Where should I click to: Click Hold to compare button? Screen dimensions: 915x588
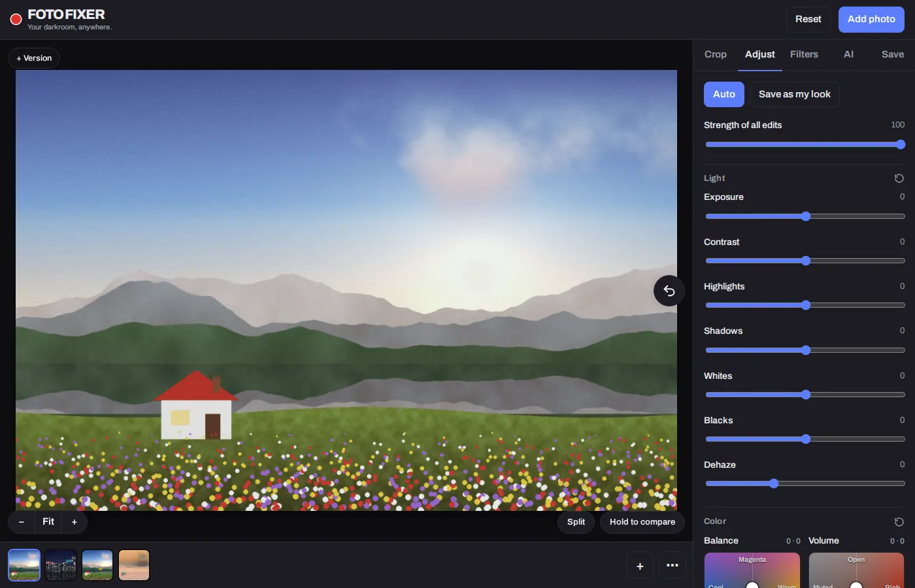[642, 522]
